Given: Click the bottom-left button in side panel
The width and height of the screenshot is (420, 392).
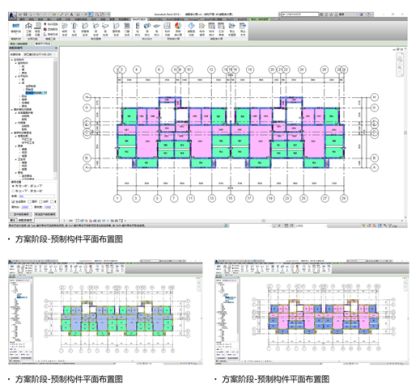Looking at the screenshot, I should pos(21,214).
